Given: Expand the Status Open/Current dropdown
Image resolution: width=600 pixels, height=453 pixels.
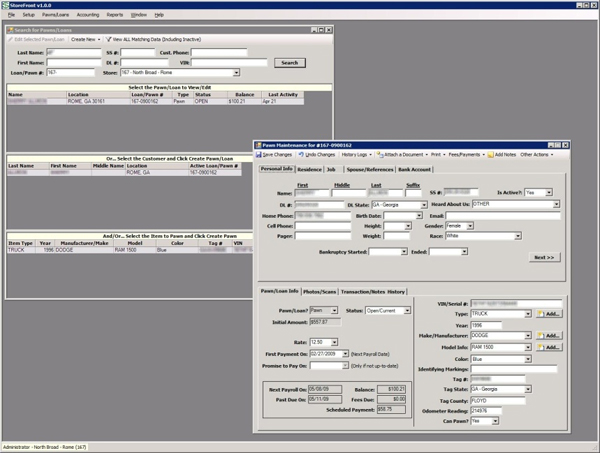Looking at the screenshot, I should pos(407,311).
